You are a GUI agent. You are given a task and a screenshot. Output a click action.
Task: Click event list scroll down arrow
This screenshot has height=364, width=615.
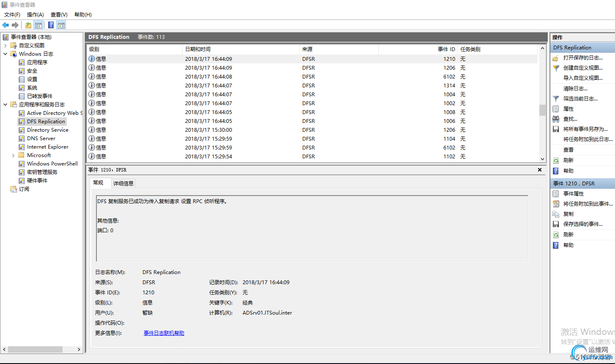point(543,159)
